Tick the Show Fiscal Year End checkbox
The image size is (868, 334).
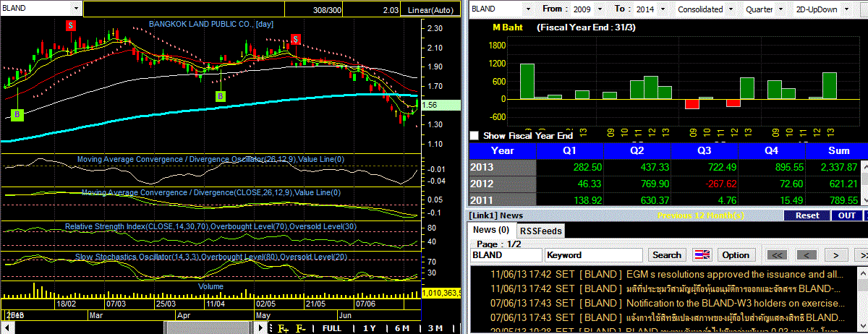475,135
